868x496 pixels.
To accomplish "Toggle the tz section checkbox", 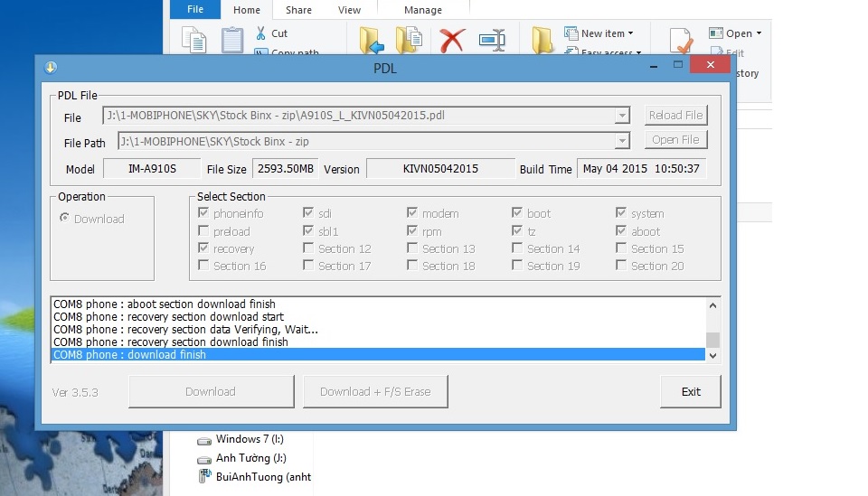I will pyautogui.click(x=517, y=230).
